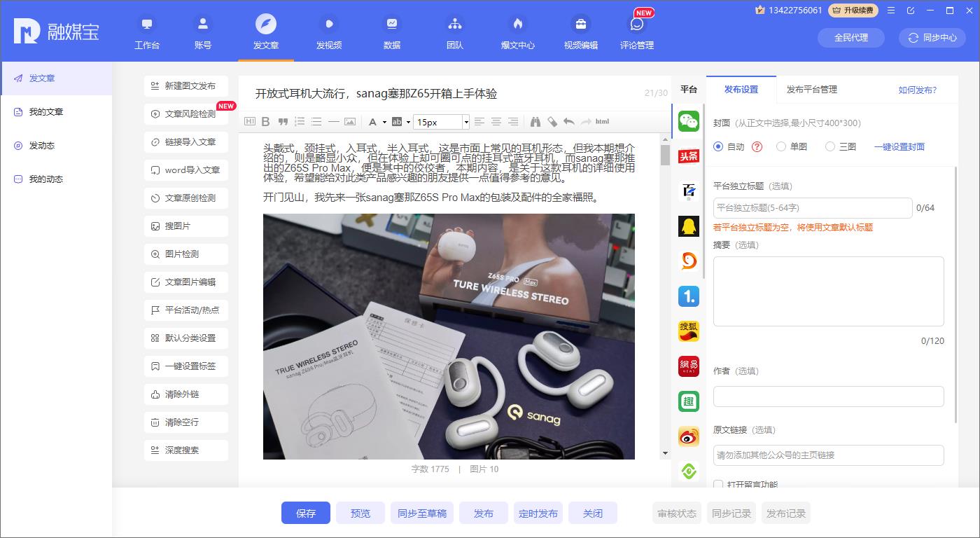Open 我的文章 in the sidebar
Image resolution: width=980 pixels, height=538 pixels.
click(56, 112)
